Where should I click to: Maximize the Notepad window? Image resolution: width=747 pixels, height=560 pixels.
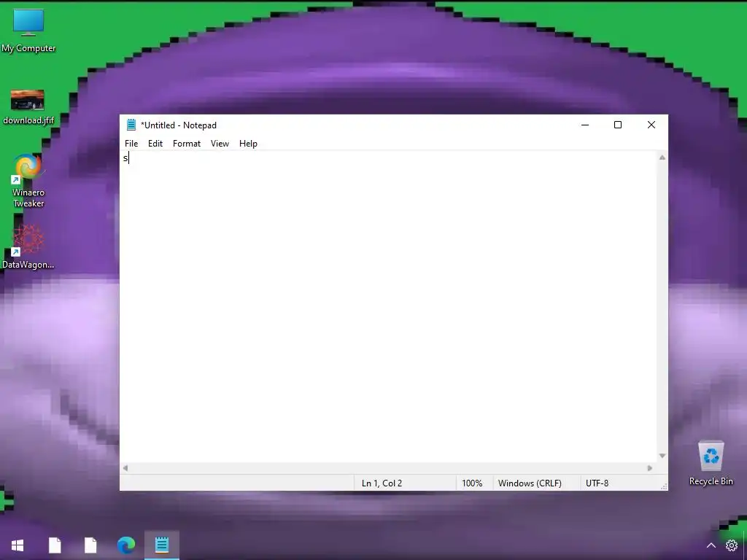point(618,125)
